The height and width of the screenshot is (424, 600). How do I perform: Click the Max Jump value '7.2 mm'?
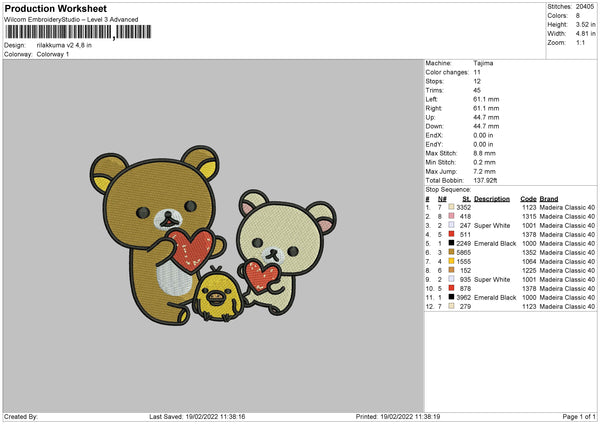click(484, 171)
